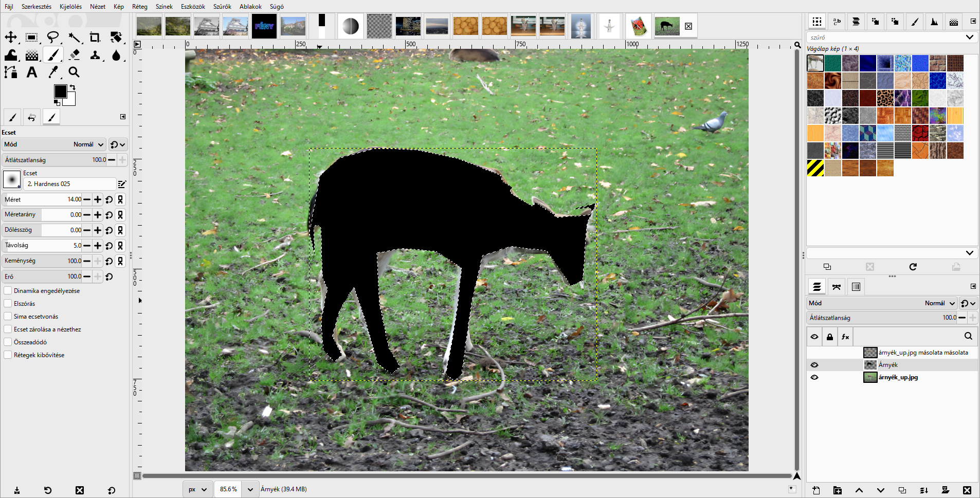
Task: Reset the Keménység value
Action: pyautogui.click(x=109, y=261)
